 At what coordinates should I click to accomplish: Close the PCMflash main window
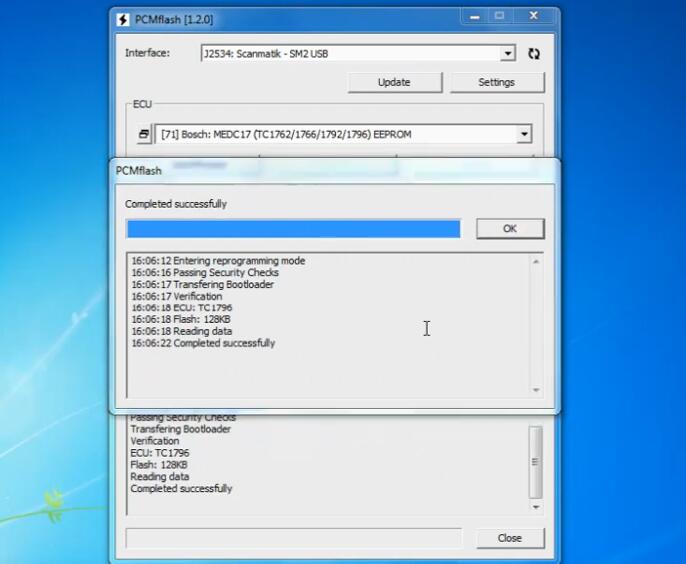tap(534, 16)
